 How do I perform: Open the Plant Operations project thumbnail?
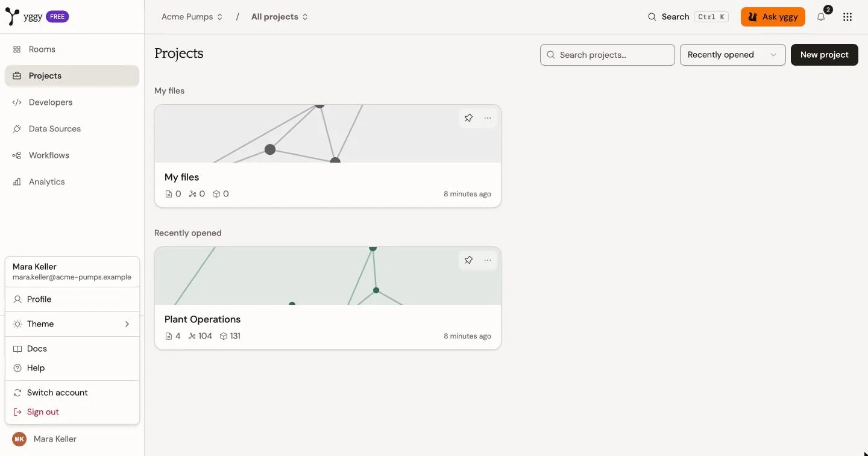pos(328,276)
